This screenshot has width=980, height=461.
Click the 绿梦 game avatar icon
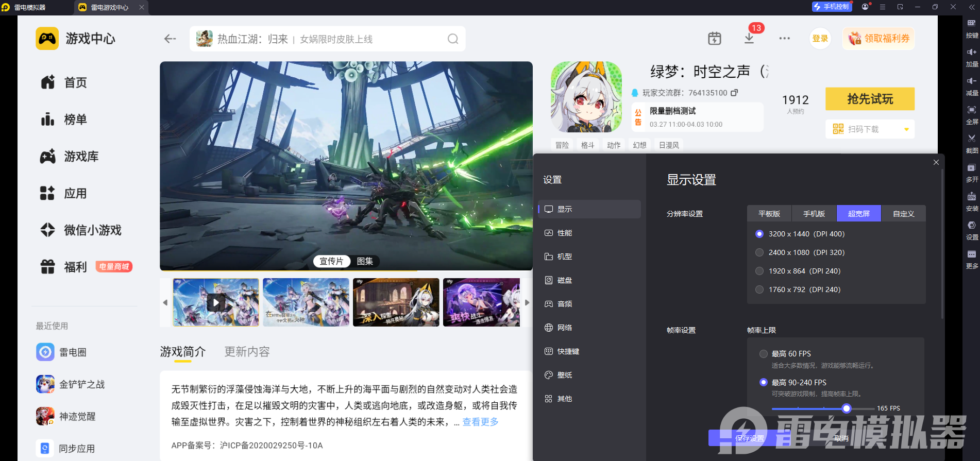[586, 97]
